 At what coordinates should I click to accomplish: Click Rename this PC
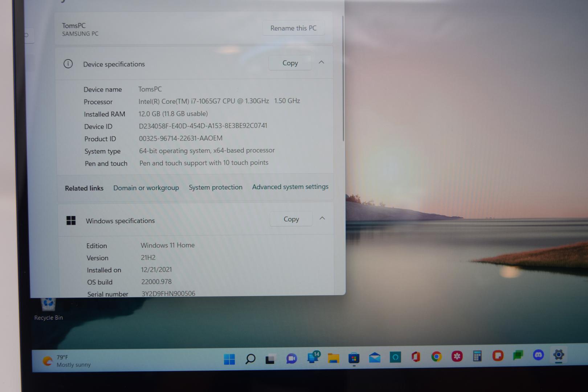click(x=293, y=28)
